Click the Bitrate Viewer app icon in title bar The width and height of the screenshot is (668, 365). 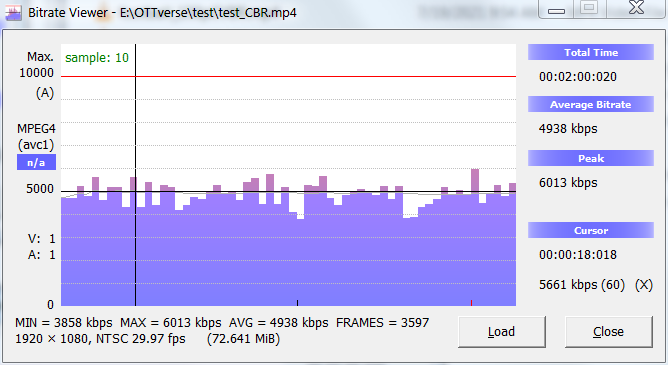click(13, 12)
